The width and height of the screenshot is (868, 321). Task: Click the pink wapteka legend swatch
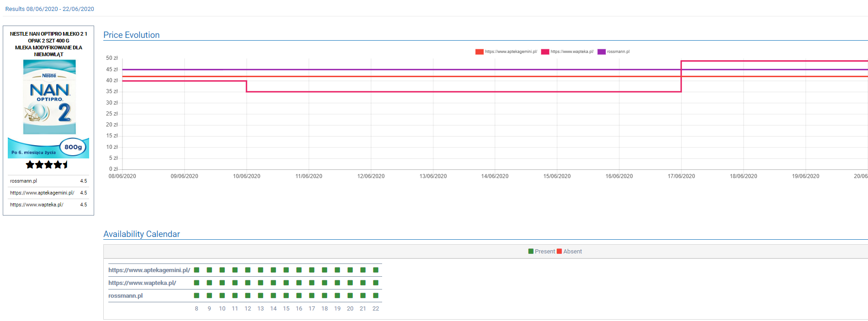click(545, 52)
